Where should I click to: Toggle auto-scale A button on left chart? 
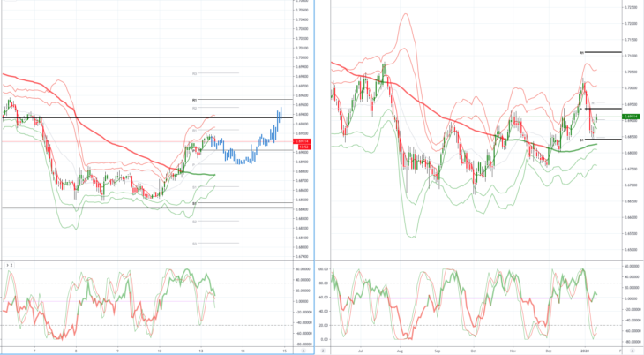(x=303, y=351)
